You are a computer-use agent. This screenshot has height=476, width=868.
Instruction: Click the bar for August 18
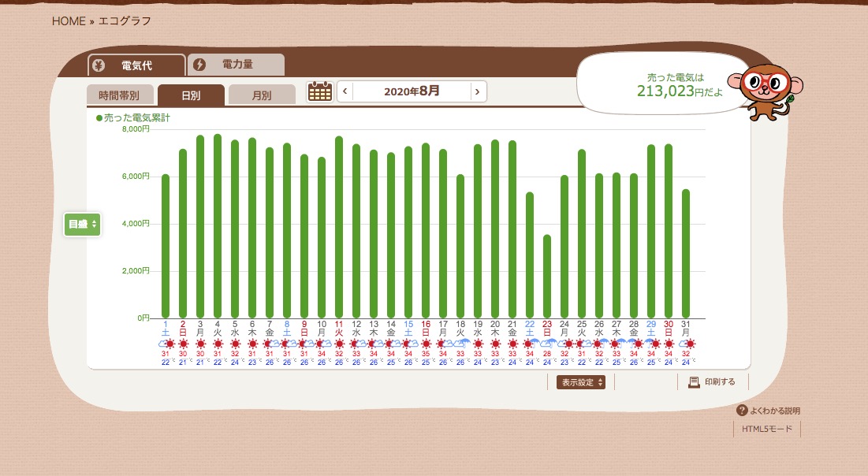point(460,247)
